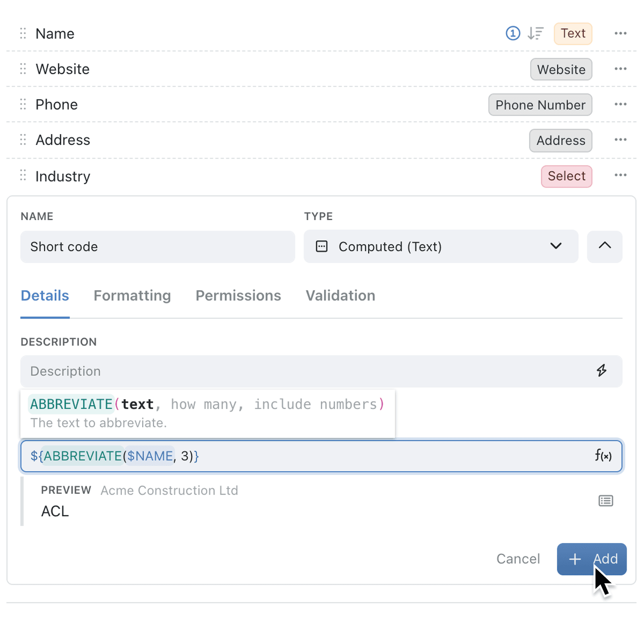Click the Website field label
The image size is (644, 644).
click(62, 69)
